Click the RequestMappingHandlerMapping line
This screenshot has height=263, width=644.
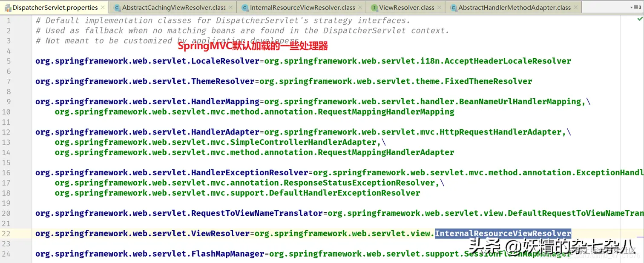pos(255,112)
